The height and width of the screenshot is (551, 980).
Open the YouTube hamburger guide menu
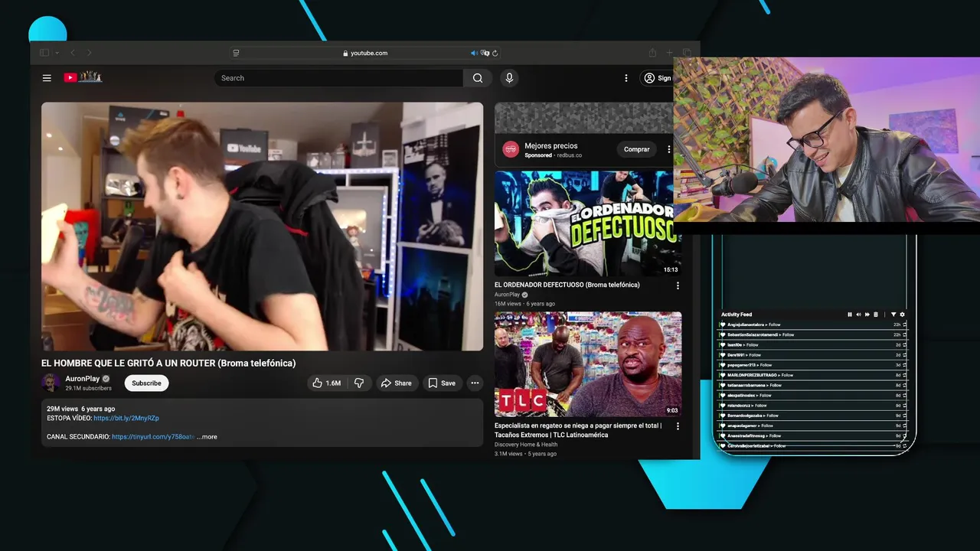[47, 78]
